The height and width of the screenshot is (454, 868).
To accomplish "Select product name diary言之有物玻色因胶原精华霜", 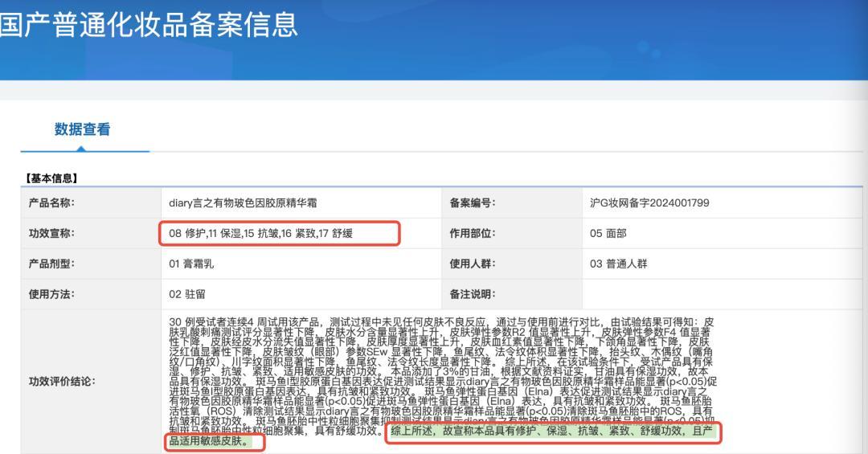I will 243,203.
